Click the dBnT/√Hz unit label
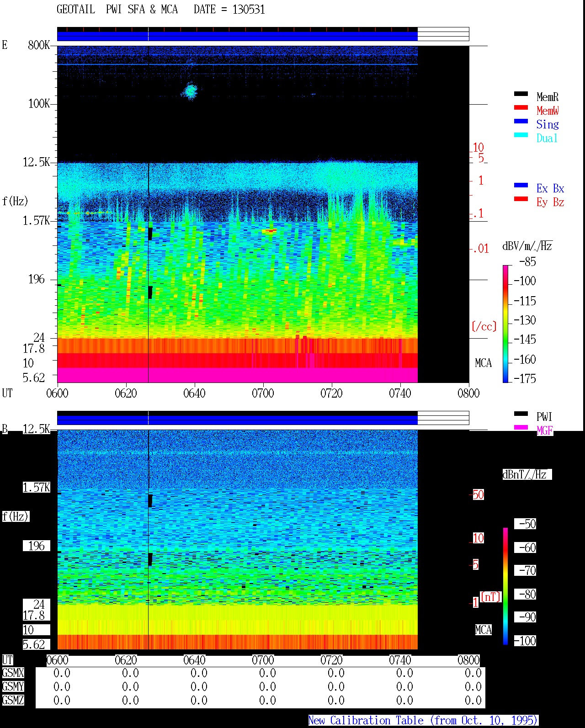 coord(527,474)
